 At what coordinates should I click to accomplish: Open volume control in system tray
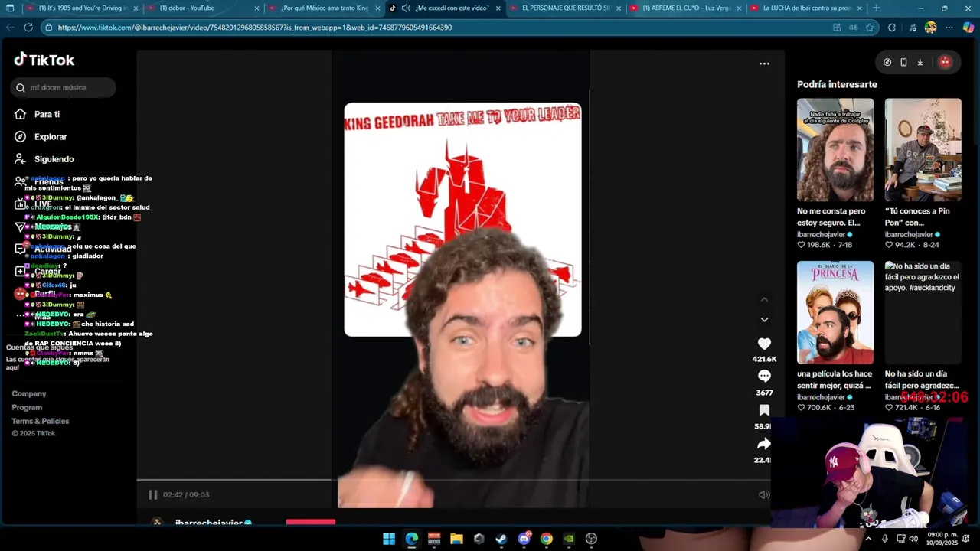(x=913, y=539)
